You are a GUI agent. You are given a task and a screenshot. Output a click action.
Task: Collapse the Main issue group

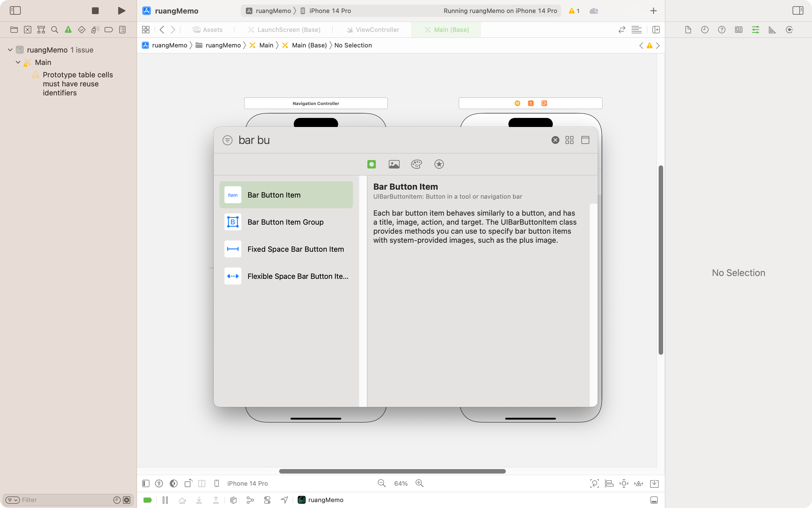click(18, 62)
